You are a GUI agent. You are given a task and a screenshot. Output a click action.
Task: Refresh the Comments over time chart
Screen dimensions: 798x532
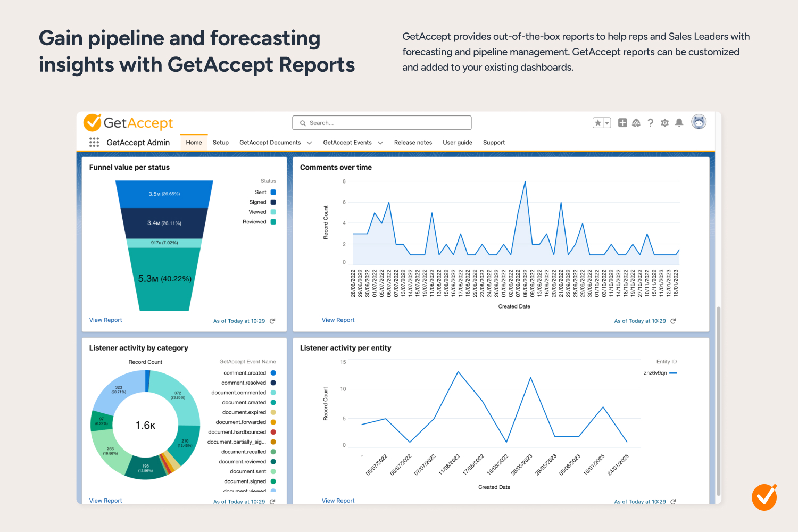click(673, 321)
